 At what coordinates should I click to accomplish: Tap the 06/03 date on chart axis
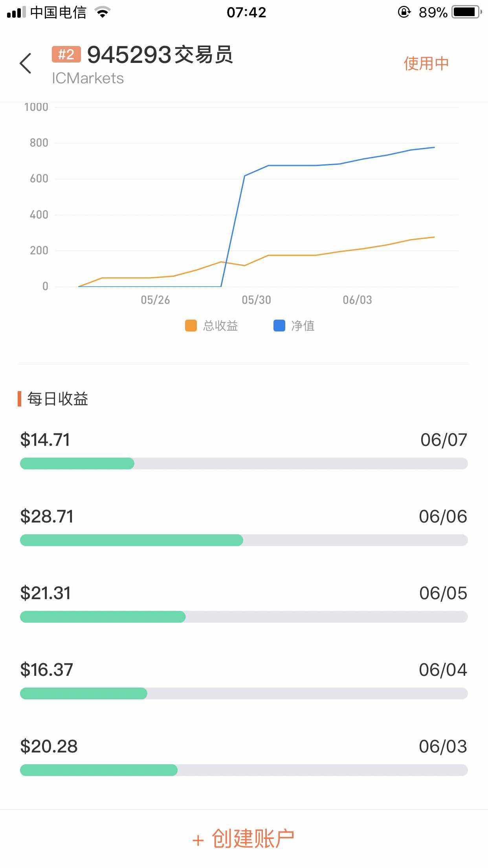(357, 300)
